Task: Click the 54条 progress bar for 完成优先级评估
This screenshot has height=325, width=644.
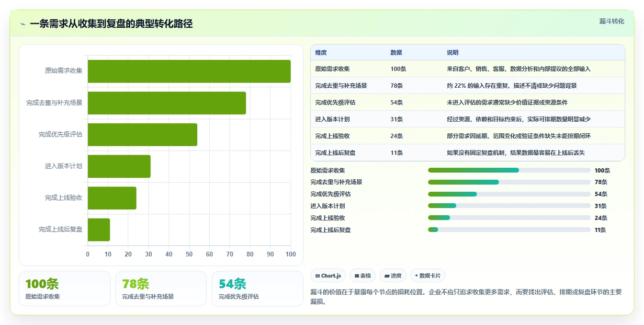Action: point(509,194)
